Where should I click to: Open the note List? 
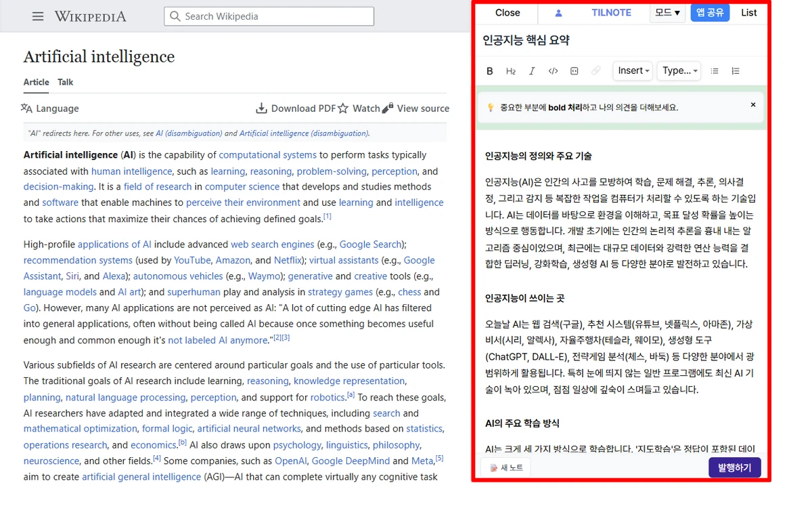click(x=749, y=13)
